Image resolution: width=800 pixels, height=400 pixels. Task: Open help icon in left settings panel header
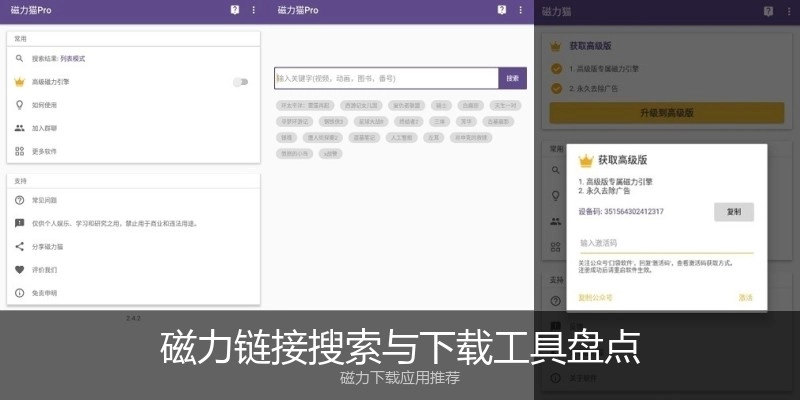(235, 10)
